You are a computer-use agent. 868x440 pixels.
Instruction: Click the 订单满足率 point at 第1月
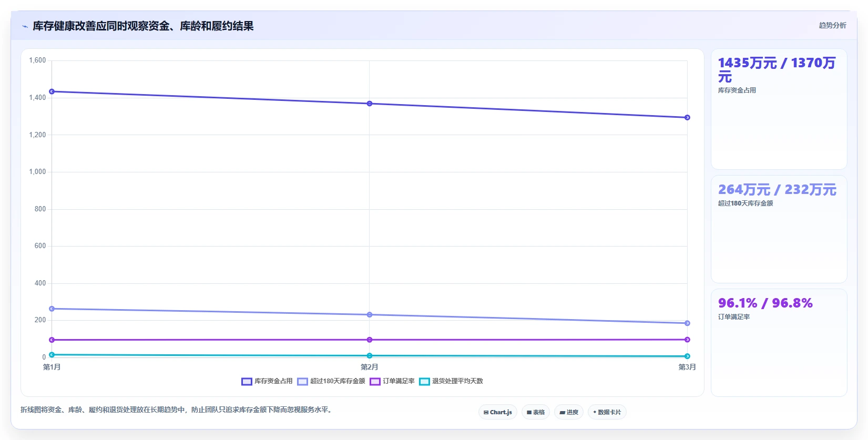(x=52, y=340)
